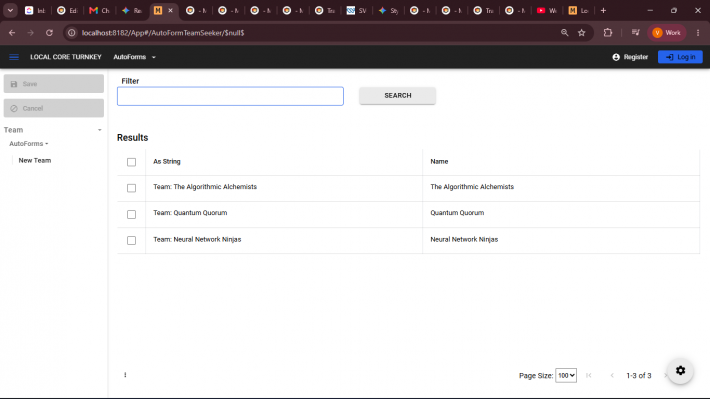Check the Algorithmic Alchemists row
Screen dimensions: 710x399
(131, 188)
